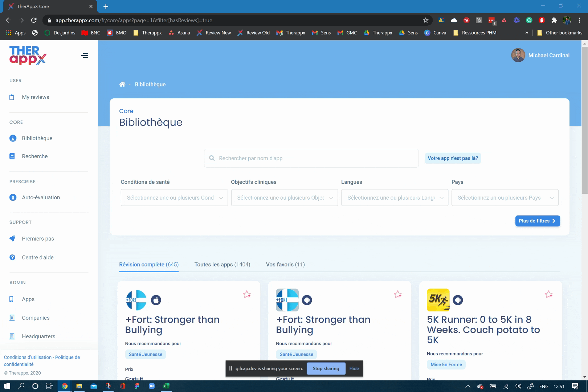Screen dimensions: 588x392
Task: Expand more filters with Plus de filtres
Action: pos(538,221)
